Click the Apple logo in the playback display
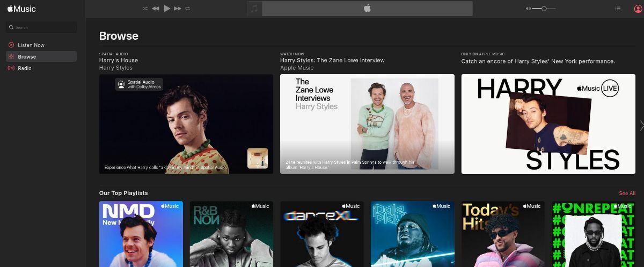Screen dimensions: 644x267 click(367, 8)
